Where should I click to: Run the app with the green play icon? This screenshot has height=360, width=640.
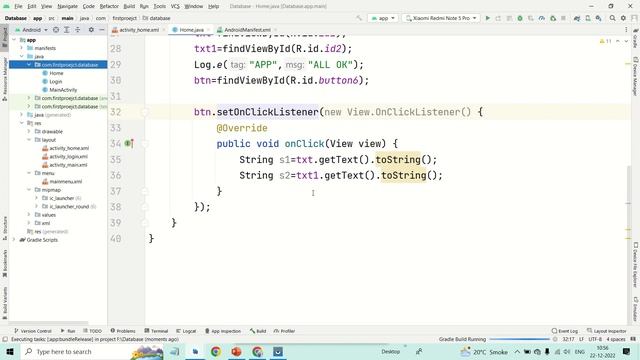click(487, 18)
